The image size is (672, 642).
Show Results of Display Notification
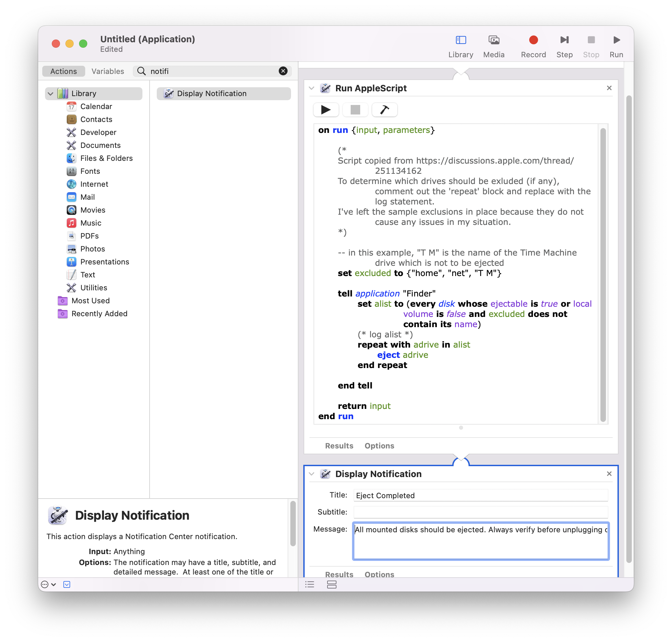point(339,575)
